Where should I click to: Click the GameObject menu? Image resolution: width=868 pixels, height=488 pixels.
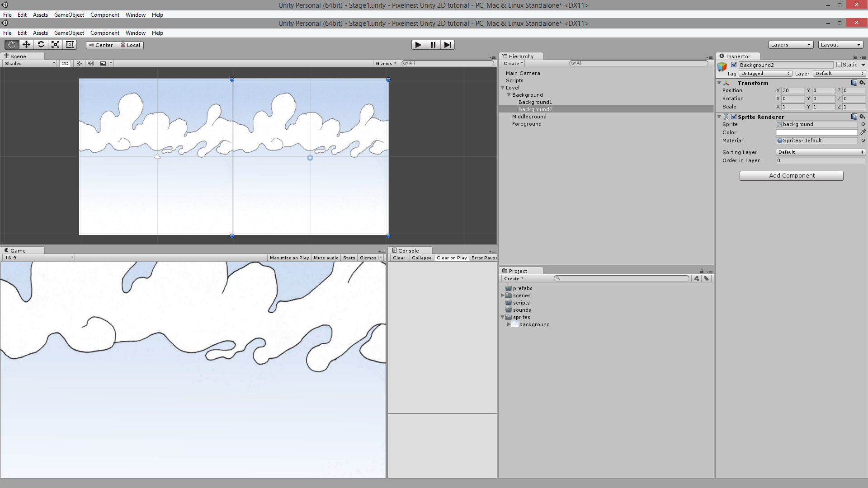coord(68,32)
